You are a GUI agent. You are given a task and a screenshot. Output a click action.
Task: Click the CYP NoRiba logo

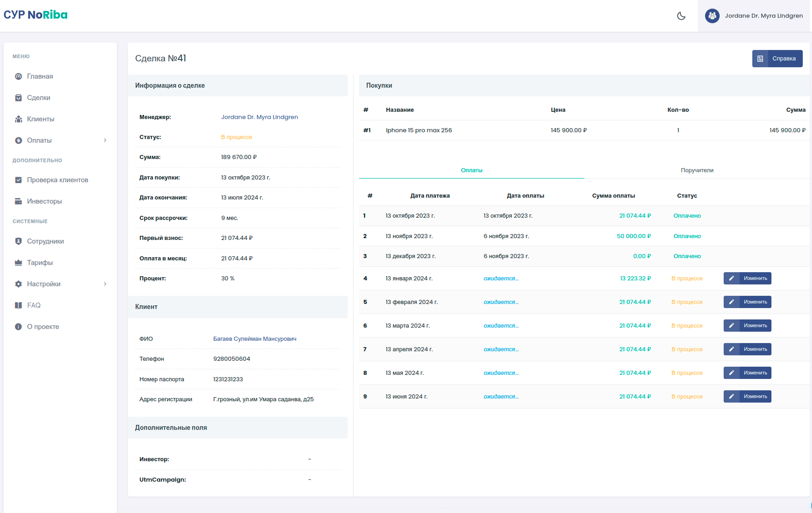(x=35, y=15)
